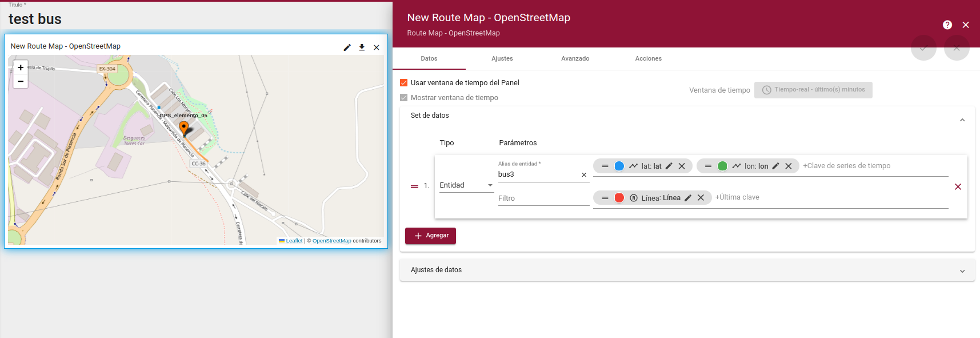Zoom out on the map
The width and height of the screenshot is (980, 338).
pyautogui.click(x=21, y=82)
